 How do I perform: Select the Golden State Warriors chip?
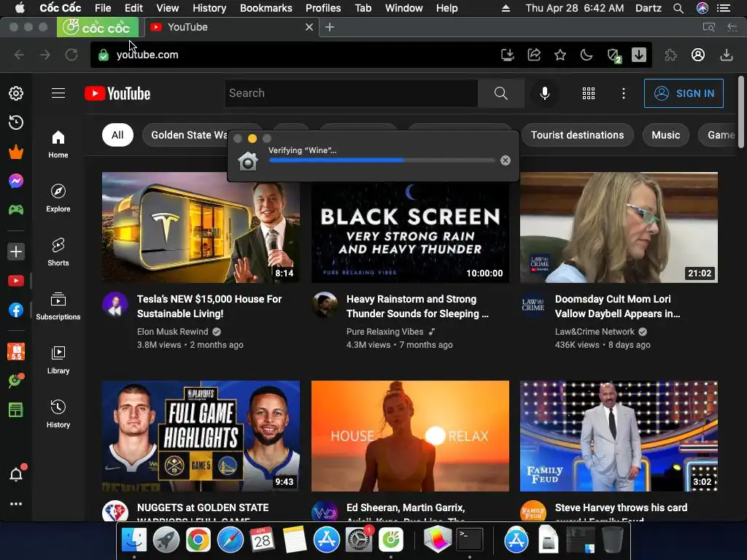point(187,135)
